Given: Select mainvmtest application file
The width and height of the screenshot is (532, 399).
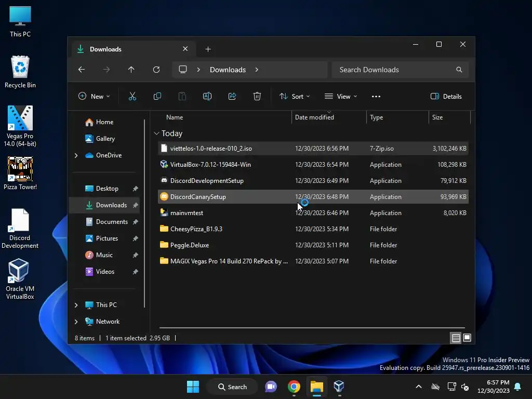Looking at the screenshot, I should (313, 213).
